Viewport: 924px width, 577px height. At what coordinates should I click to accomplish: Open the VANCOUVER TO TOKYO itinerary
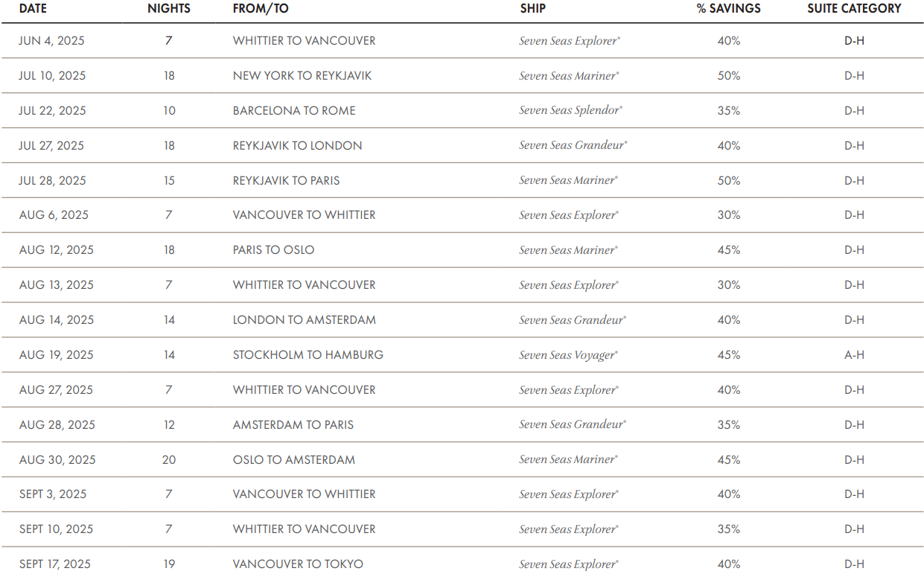298,564
